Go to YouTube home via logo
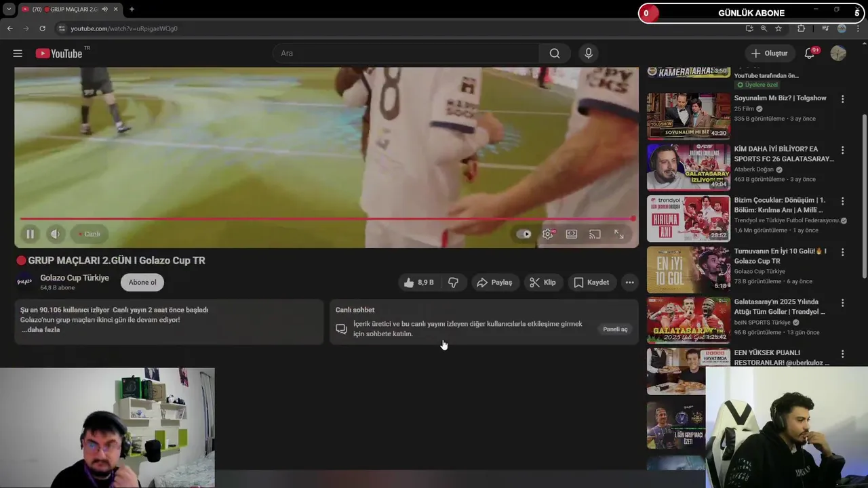868x488 pixels. (x=59, y=54)
